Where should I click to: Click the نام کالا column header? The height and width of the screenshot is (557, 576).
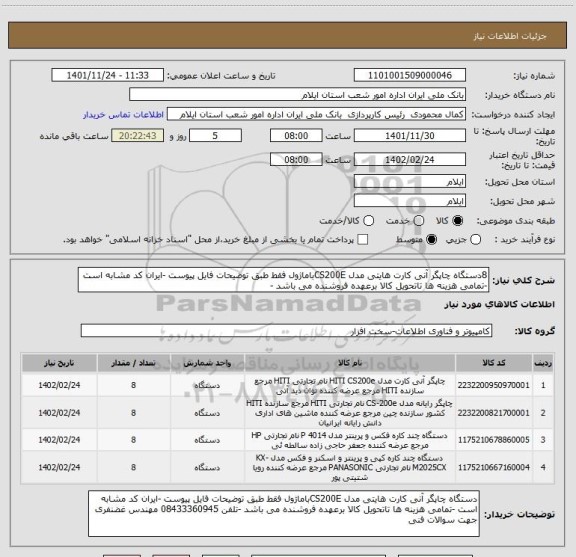[350, 363]
